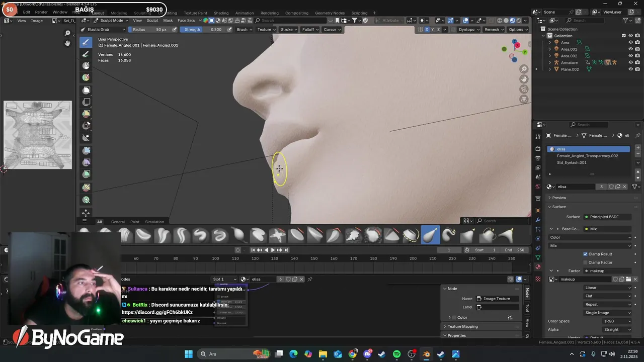This screenshot has height=362, width=644.
Task: Disable Plane.002 in renders
Action: coord(637,69)
